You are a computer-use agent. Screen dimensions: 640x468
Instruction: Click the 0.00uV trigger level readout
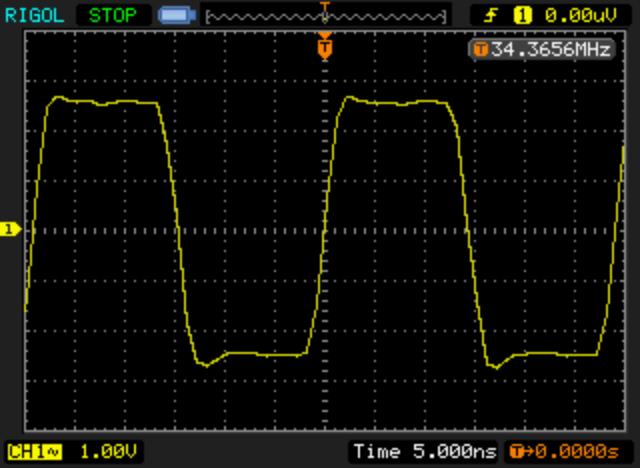pyautogui.click(x=580, y=16)
